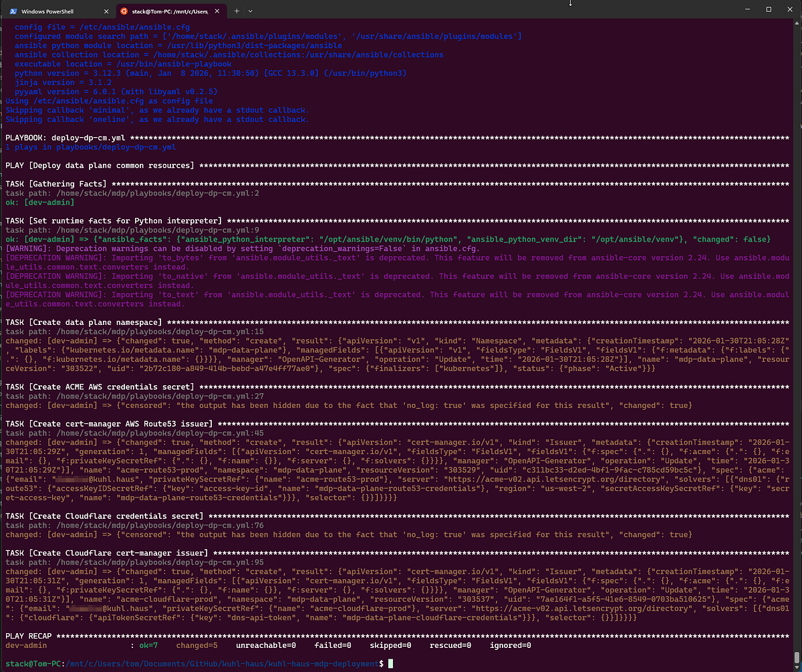The height and width of the screenshot is (672, 802).
Task: Close the Windows PowerShell tab
Action: click(x=106, y=11)
